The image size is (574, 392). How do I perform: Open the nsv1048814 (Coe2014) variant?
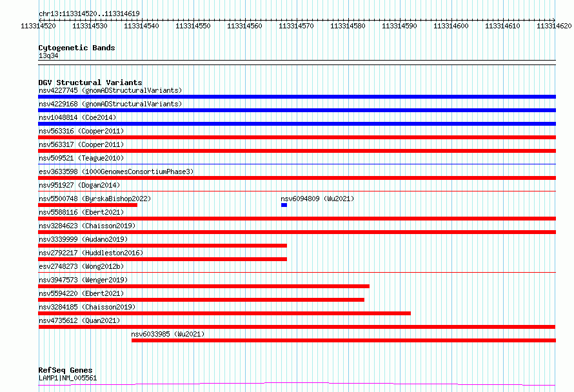tap(77, 117)
